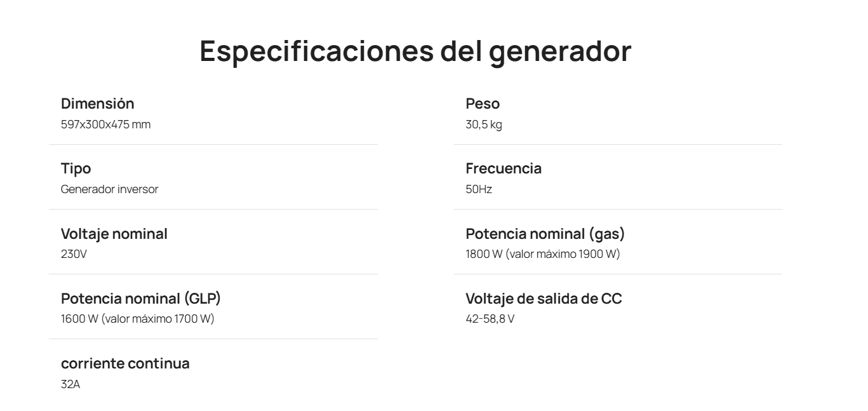
Task: Click the 230V voltage value
Action: 74,254
